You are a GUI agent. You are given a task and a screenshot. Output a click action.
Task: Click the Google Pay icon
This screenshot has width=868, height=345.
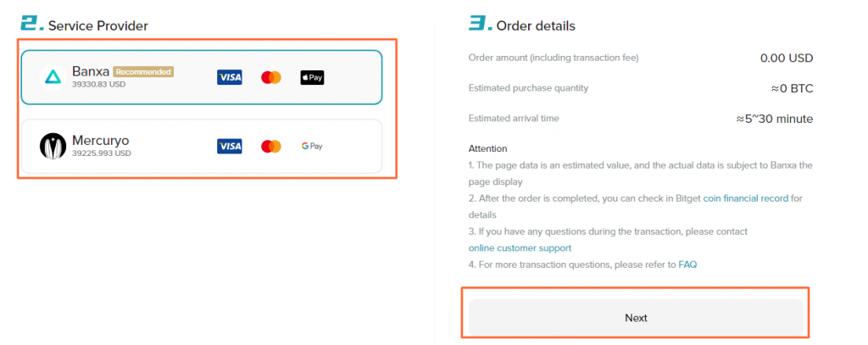coord(312,147)
